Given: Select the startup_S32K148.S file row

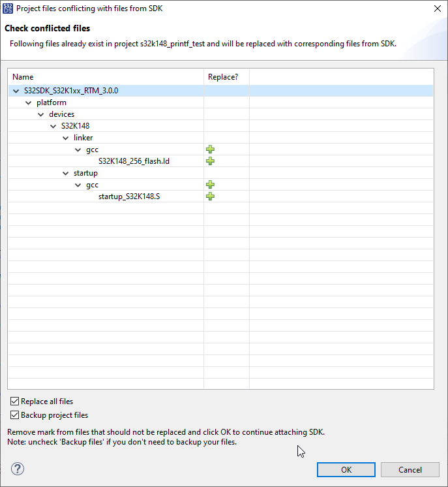Looking at the screenshot, I should 129,196.
